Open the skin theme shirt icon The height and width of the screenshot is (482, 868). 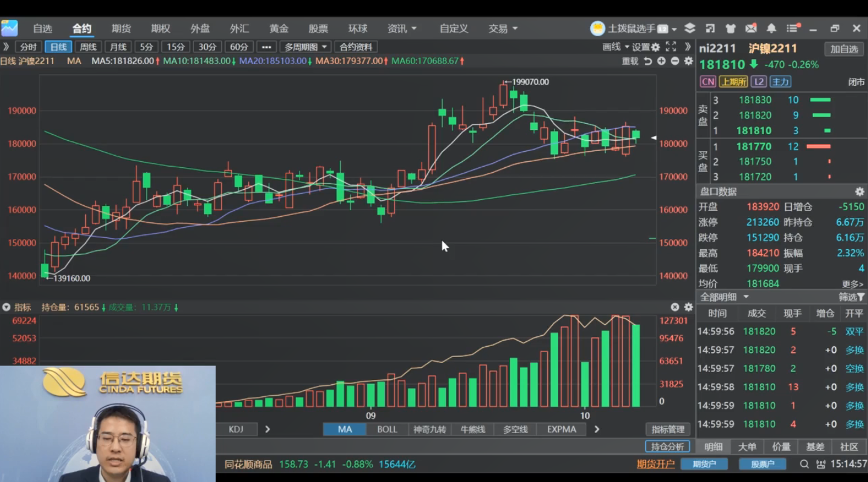coord(730,28)
